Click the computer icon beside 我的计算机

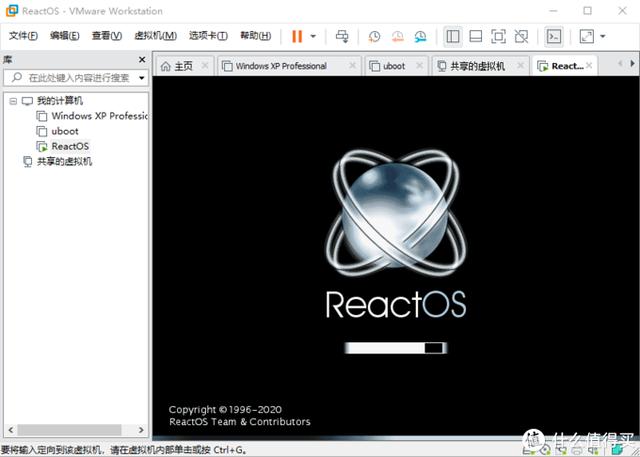[x=27, y=101]
